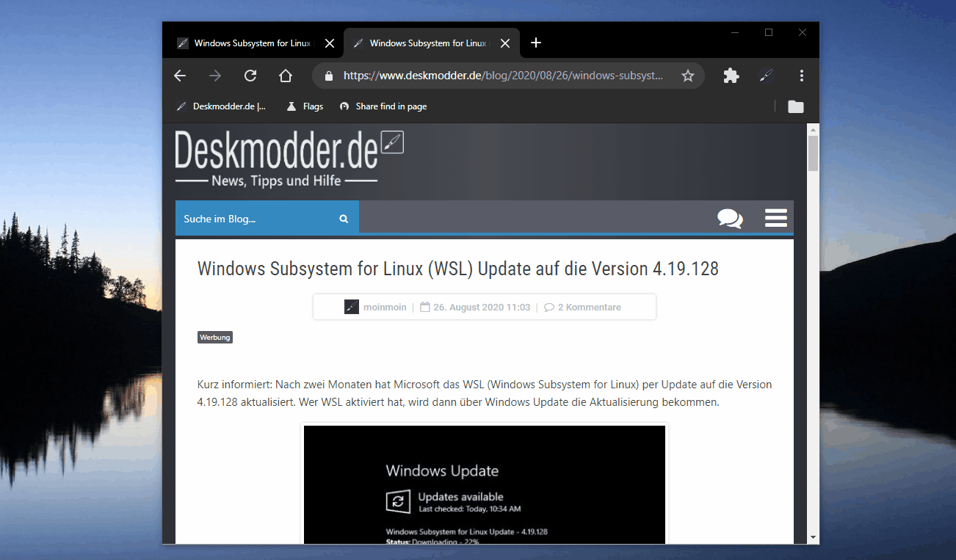The width and height of the screenshot is (956, 560).
Task: Click the Windows Update screenshot image
Action: [x=485, y=484]
